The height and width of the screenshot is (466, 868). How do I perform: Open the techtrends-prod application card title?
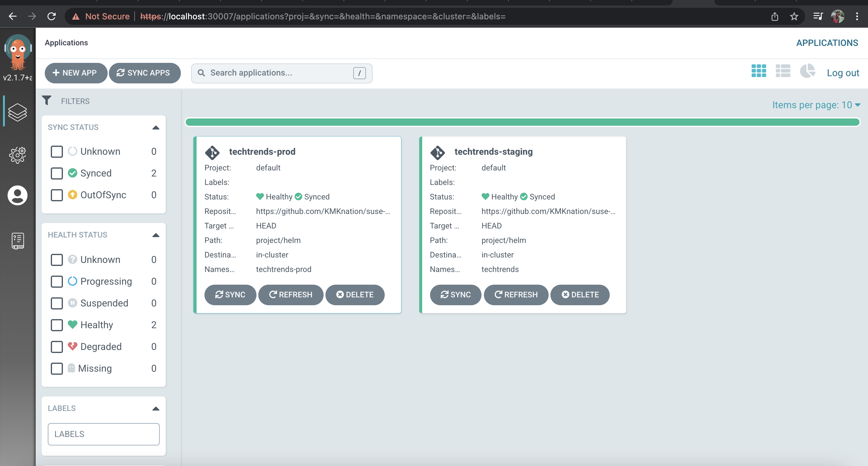262,152
